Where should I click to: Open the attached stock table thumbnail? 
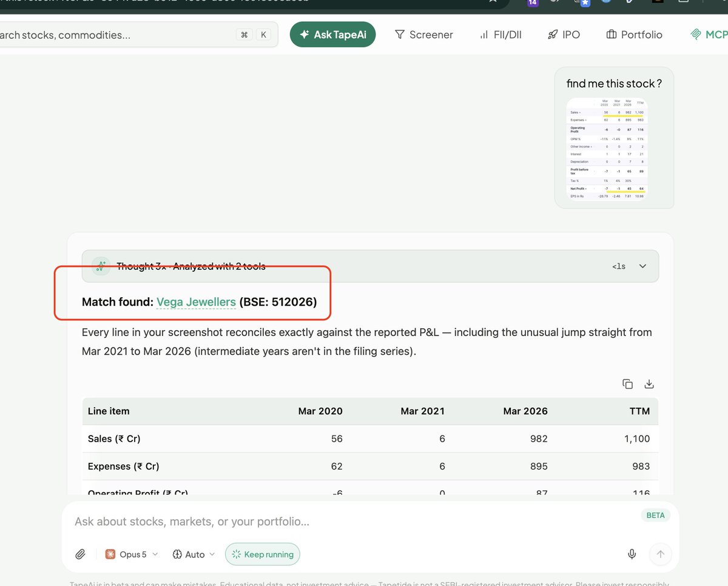click(607, 149)
